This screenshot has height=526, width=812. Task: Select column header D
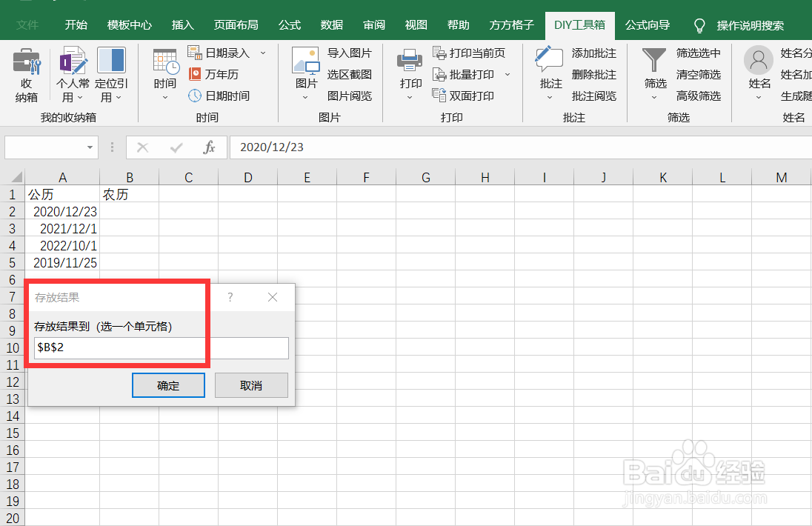coord(247,178)
